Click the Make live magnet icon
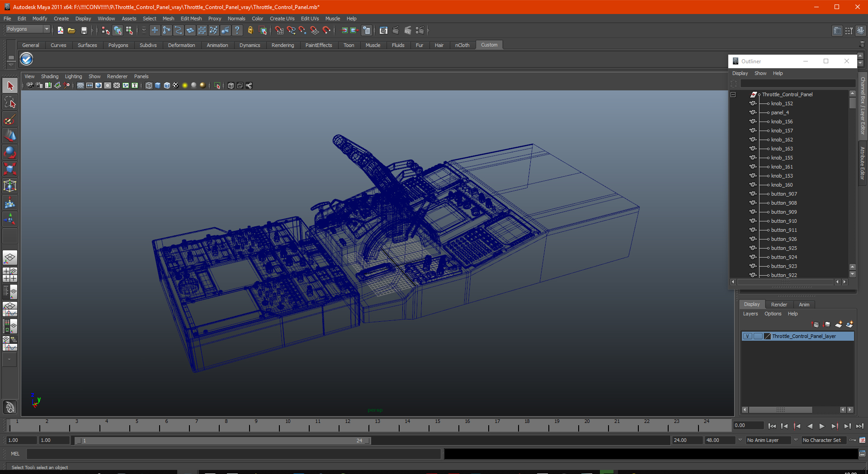 point(326,30)
